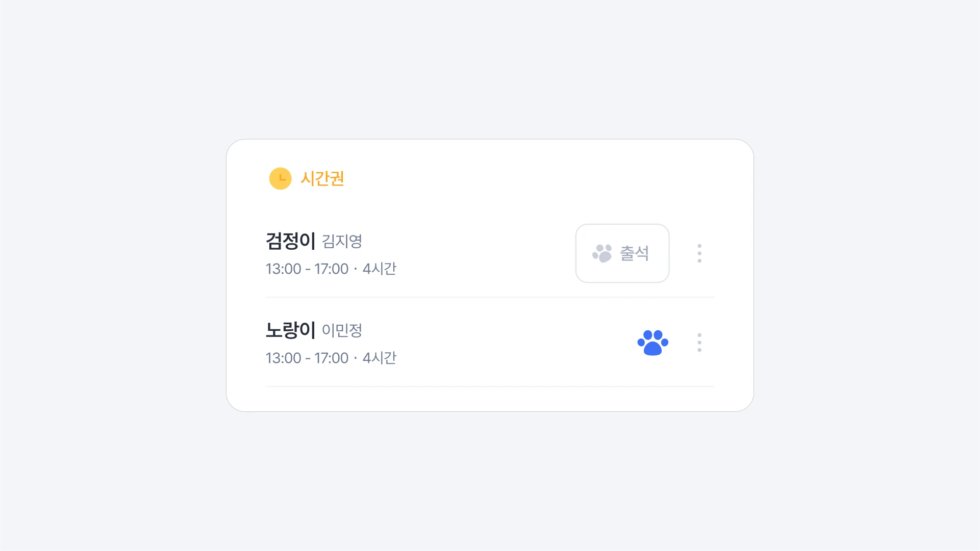The width and height of the screenshot is (980, 551).
Task: Click the white card's empty header area
Action: pos(536,178)
